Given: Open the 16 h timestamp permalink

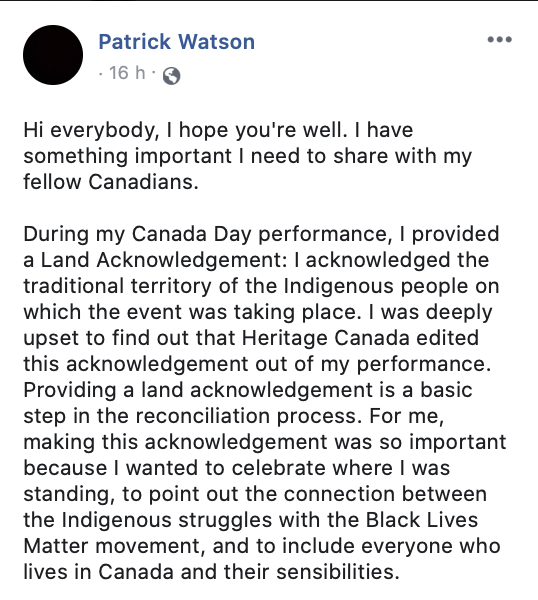Looking at the screenshot, I should click(x=127, y=73).
